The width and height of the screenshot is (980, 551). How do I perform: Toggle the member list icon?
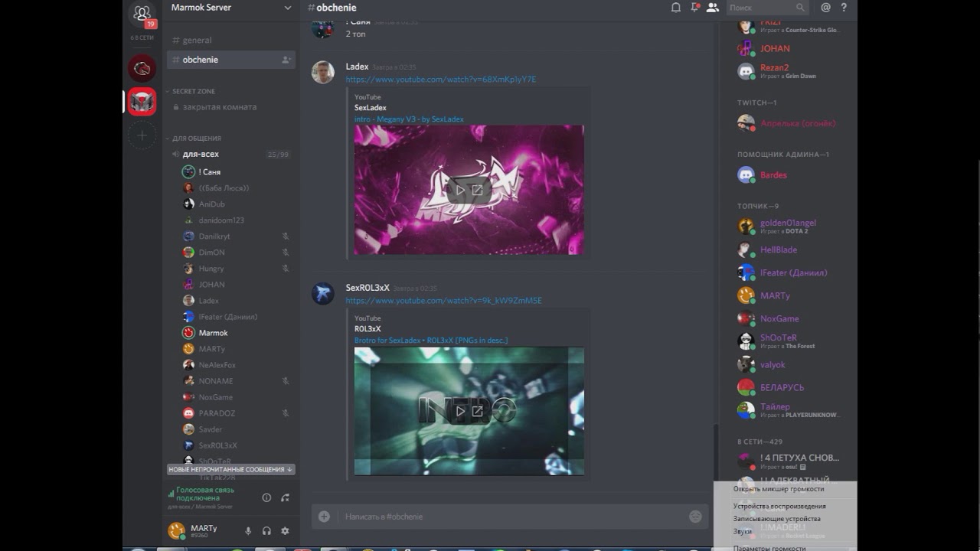tap(713, 8)
